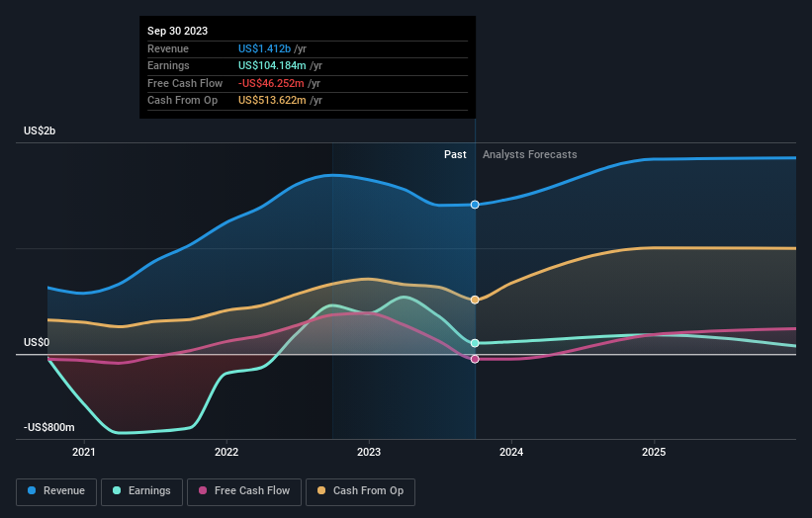The height and width of the screenshot is (518, 812).
Task: Click the -US$46.252m free cash flow value
Action: pyautogui.click(x=271, y=83)
